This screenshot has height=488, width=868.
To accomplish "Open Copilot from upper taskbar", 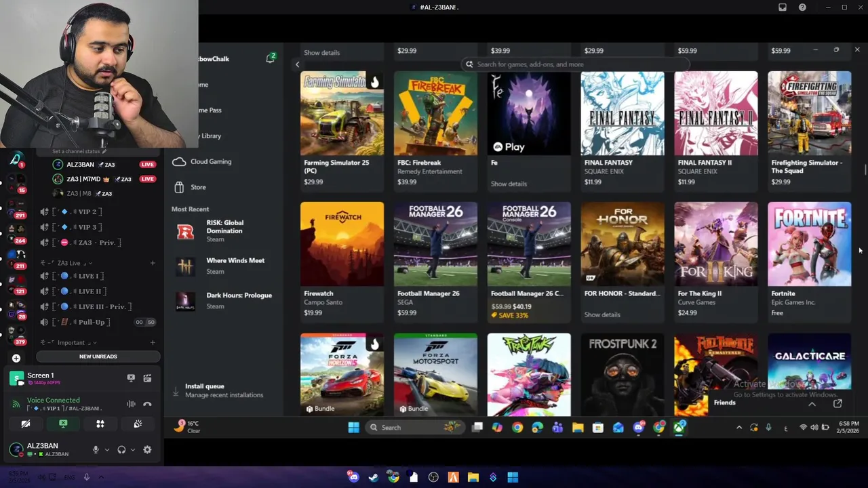I will [x=497, y=427].
